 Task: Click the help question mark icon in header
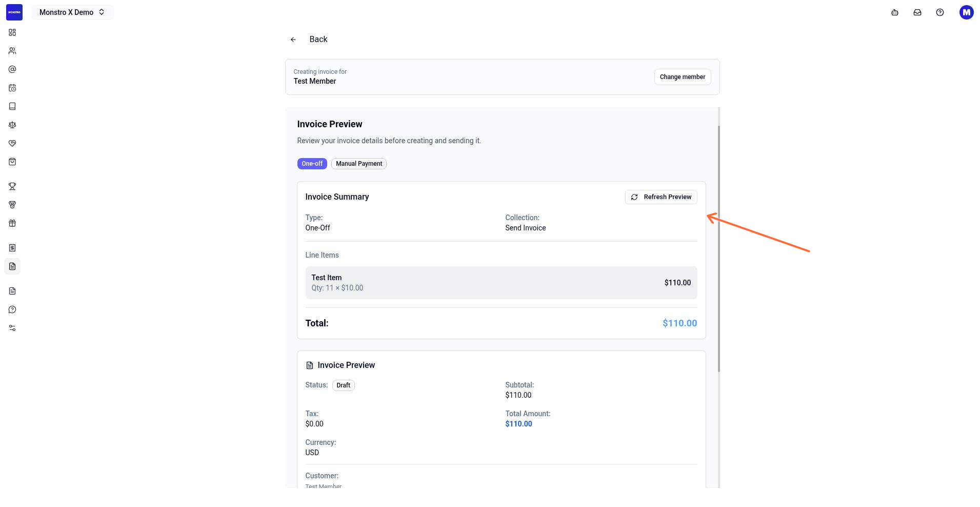point(940,12)
